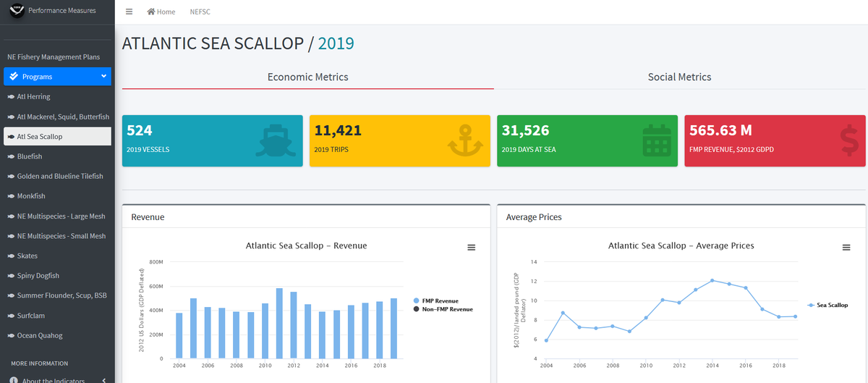
Task: Switch to the Economic Metrics tab
Action: (x=307, y=77)
